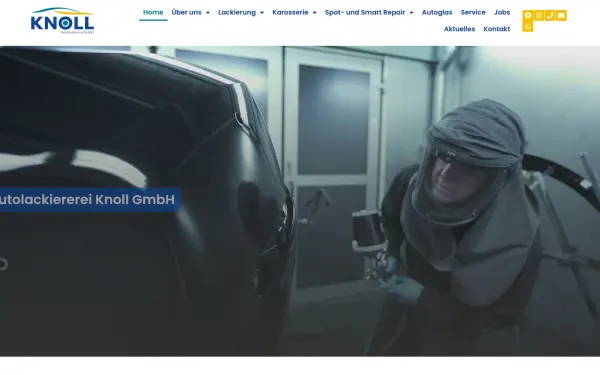Viewport: 600px width, 375px height.
Task: Navigate to the Autoglas page
Action: (x=437, y=12)
